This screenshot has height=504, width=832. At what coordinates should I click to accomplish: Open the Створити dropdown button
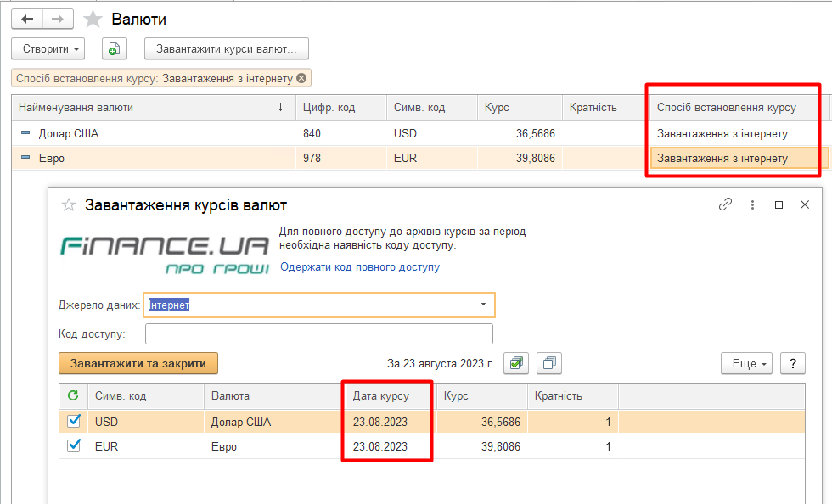(49, 49)
